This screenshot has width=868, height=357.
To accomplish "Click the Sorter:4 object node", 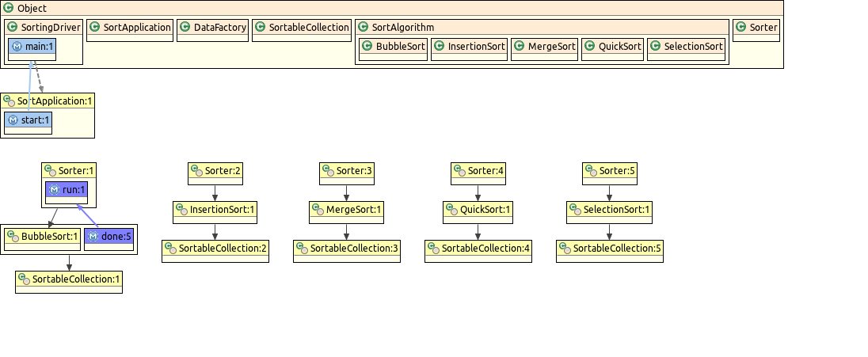I will [478, 171].
